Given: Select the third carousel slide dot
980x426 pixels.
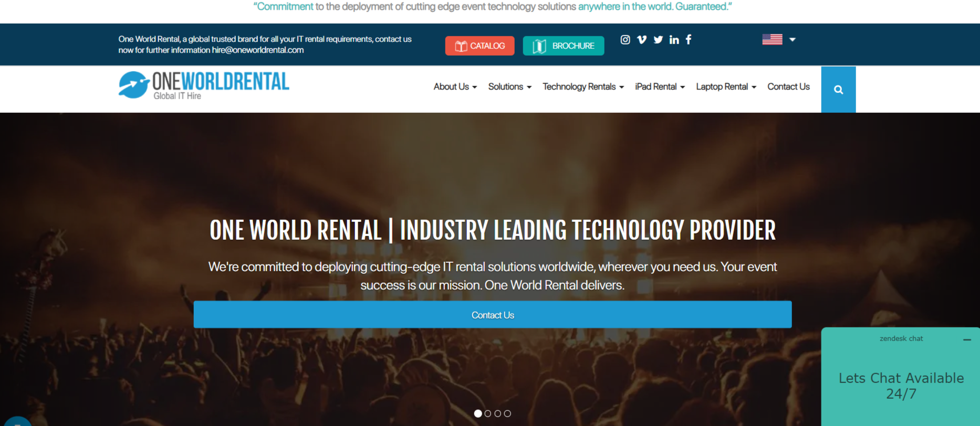Looking at the screenshot, I should click(498, 413).
